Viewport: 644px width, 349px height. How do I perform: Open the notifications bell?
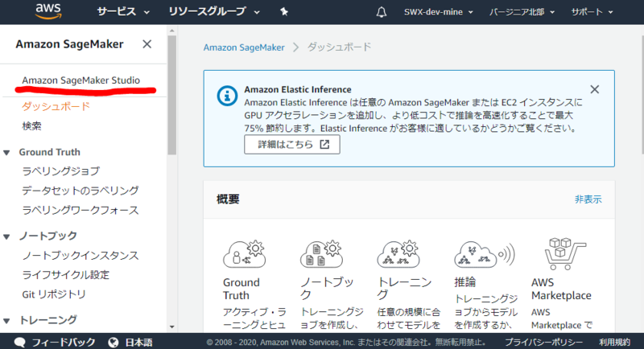pos(382,12)
